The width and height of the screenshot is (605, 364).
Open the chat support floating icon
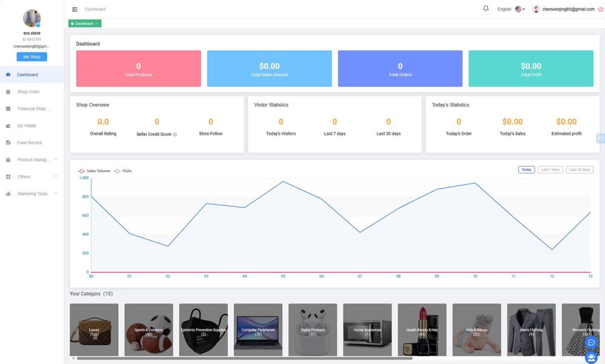point(591,343)
